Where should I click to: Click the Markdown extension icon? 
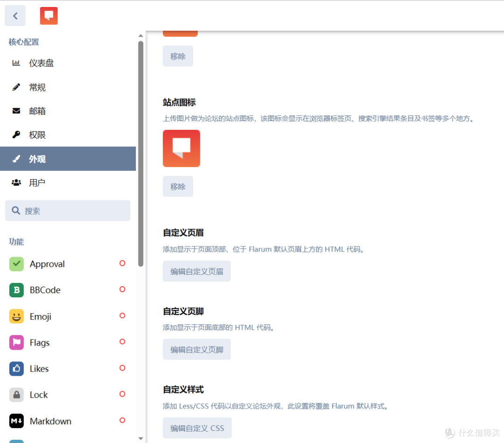(x=16, y=421)
